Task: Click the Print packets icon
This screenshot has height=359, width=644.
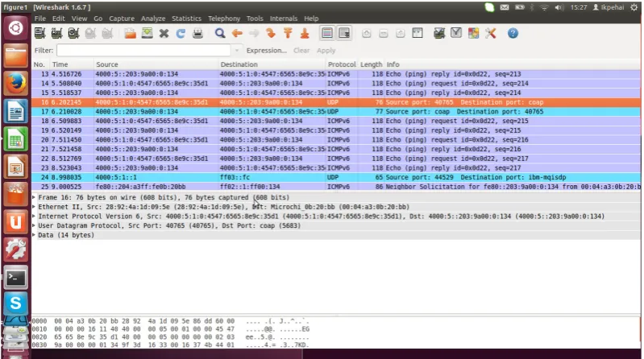Action: pyautogui.click(x=197, y=33)
